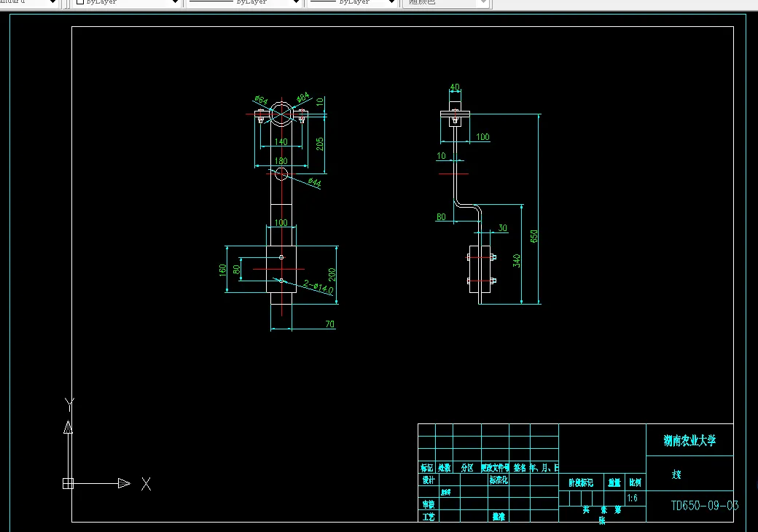The width and height of the screenshot is (758, 532).
Task: Click the 更改文件号 cell
Action: (495, 468)
